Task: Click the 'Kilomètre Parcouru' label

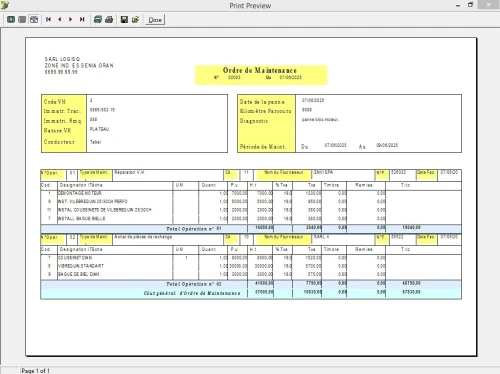Action: tap(265, 111)
